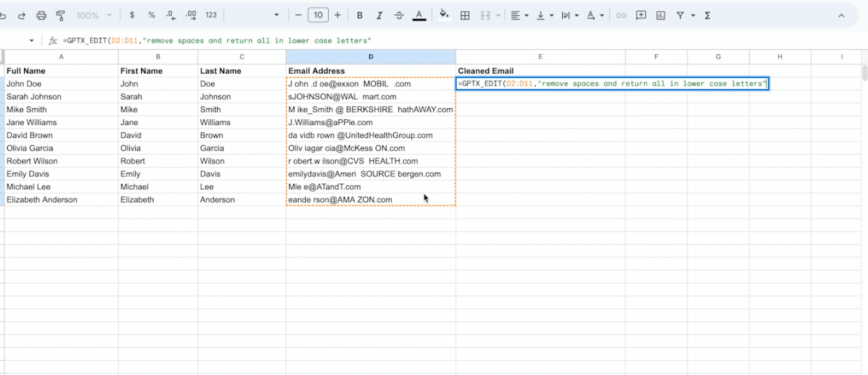
Task: Open the borders tool
Action: [x=465, y=16]
